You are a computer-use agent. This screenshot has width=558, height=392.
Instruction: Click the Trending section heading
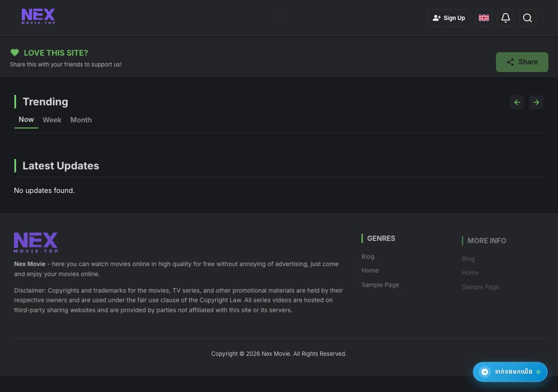click(x=45, y=102)
